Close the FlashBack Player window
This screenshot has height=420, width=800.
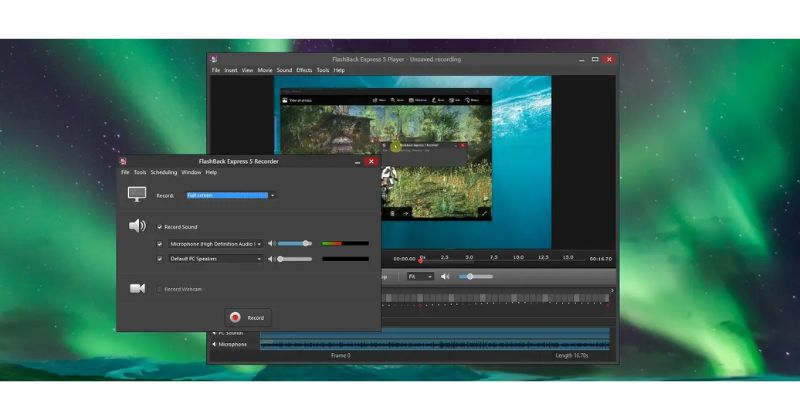609,59
